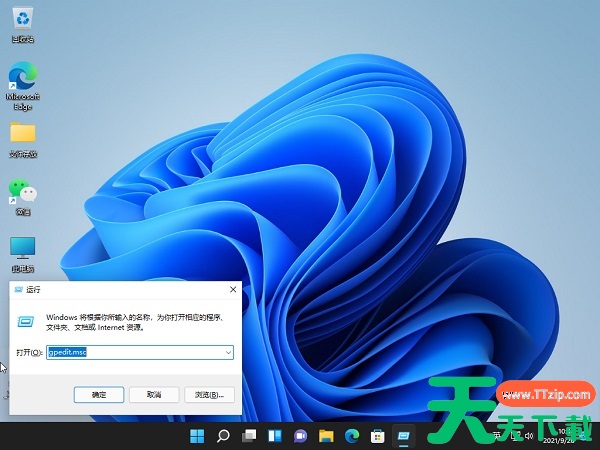Click the gpedit.msc text input field
Screen dimensions: 600x450
140,352
